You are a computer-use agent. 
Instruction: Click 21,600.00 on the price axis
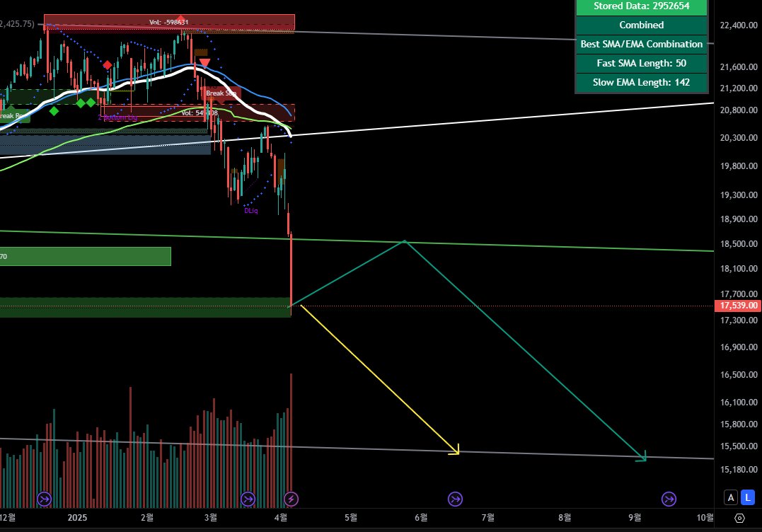point(739,67)
